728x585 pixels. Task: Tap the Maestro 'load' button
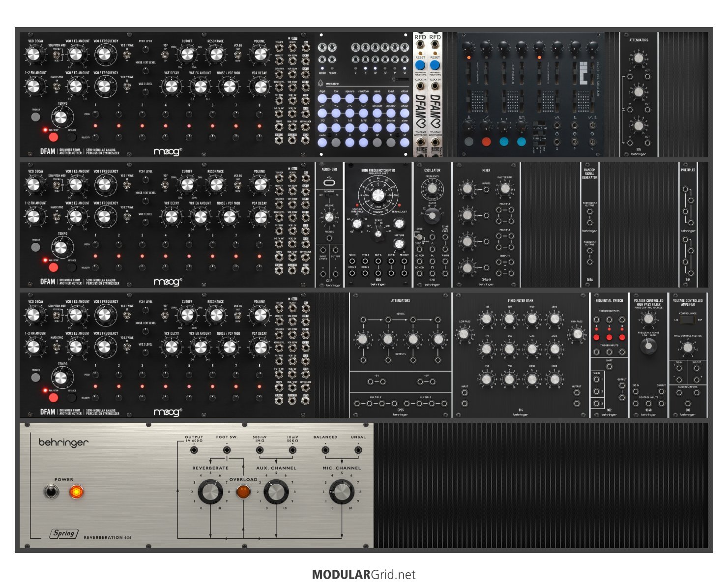(391, 98)
